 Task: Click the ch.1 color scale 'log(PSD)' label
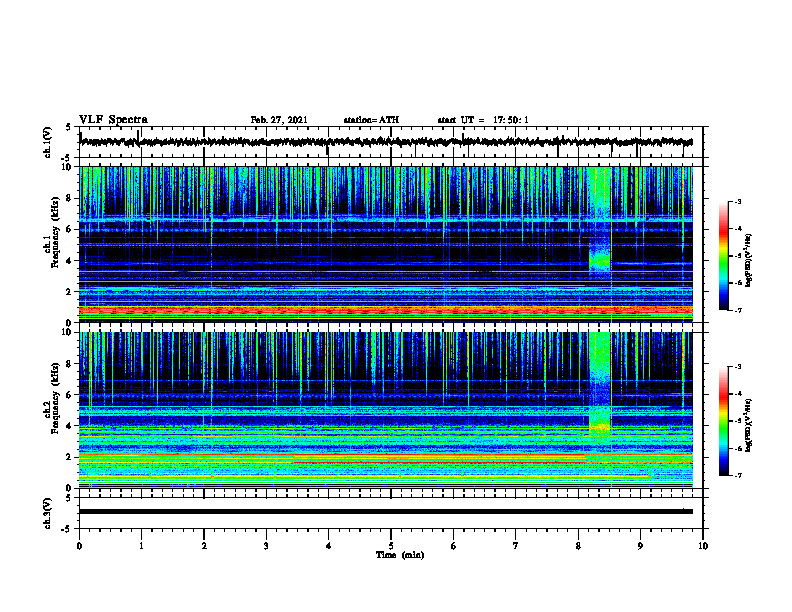tap(749, 260)
